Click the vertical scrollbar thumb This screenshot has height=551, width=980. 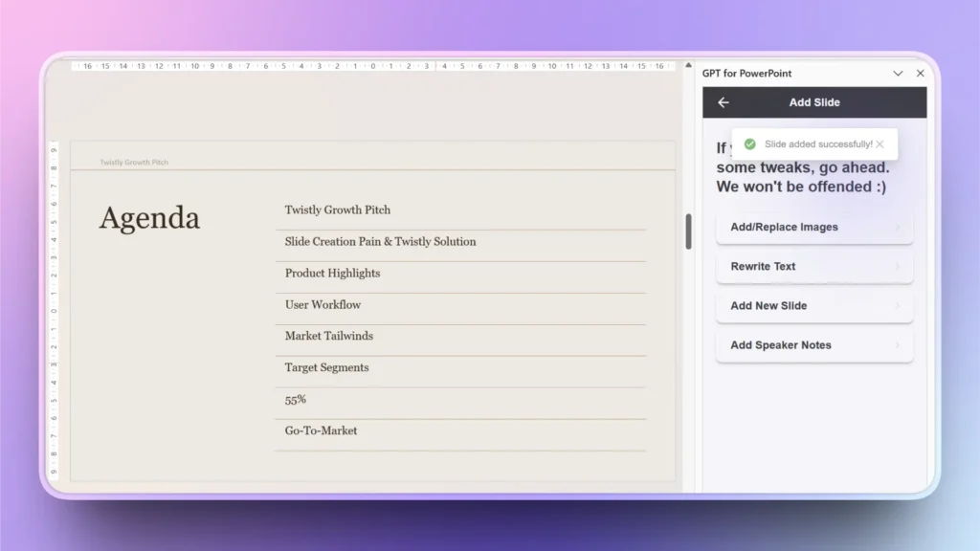pyautogui.click(x=688, y=231)
